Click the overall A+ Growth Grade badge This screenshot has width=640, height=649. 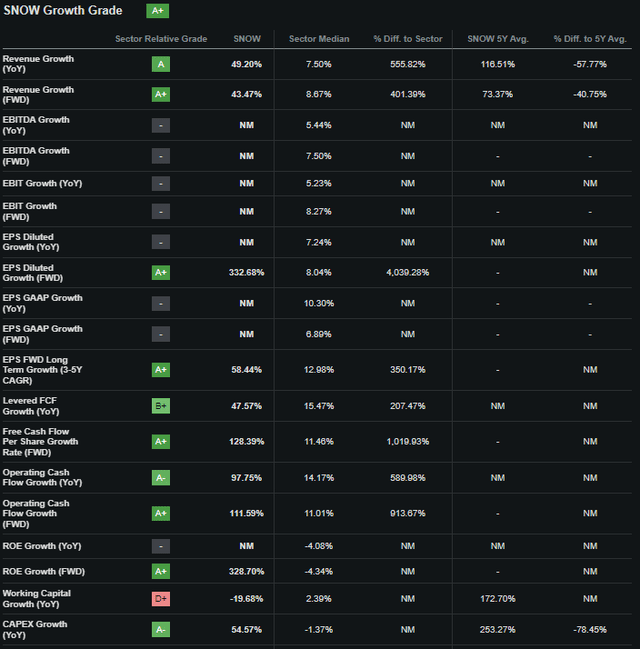click(157, 11)
